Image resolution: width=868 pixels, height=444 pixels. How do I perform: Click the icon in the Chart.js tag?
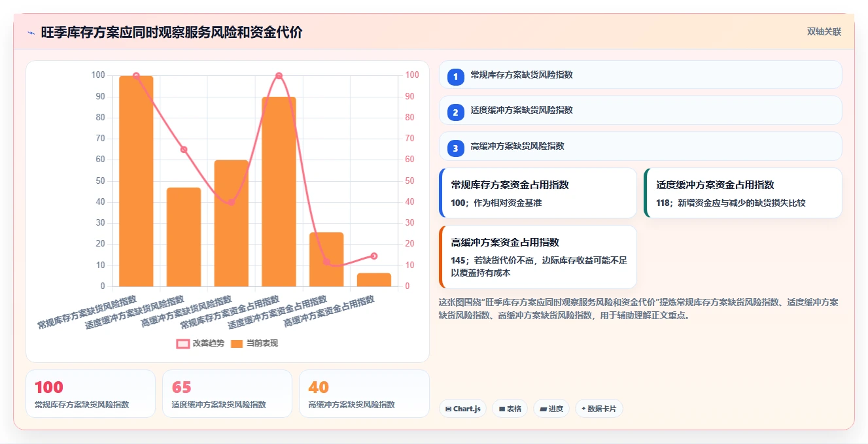coord(448,409)
